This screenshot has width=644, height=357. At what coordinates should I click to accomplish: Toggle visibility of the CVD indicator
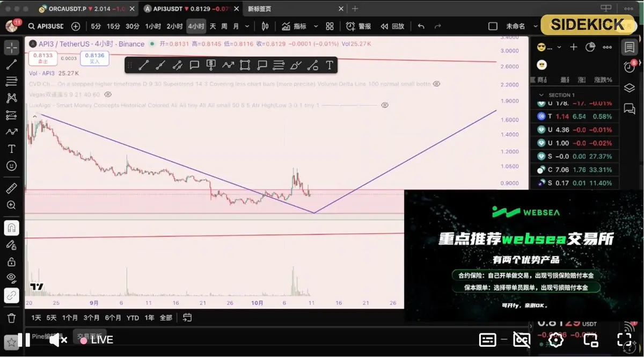point(437,84)
